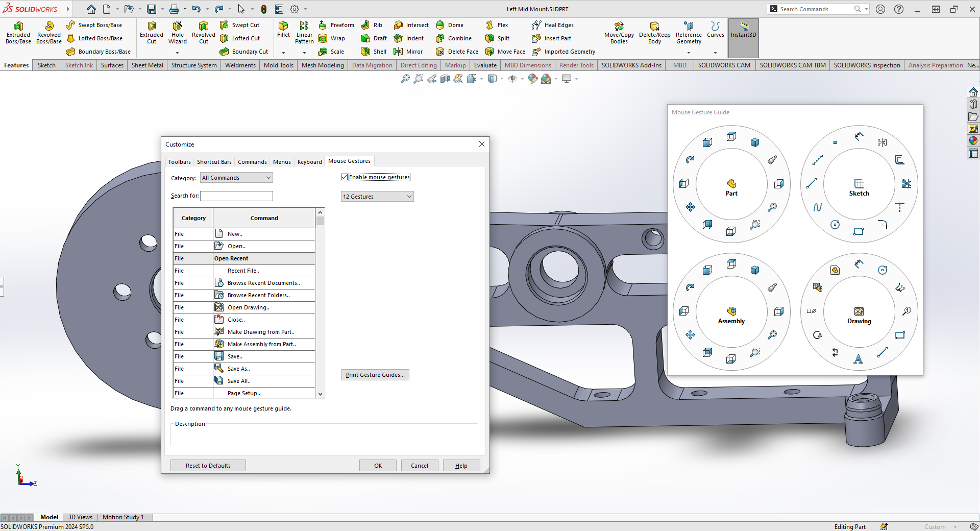980x531 pixels.
Task: Switch to the Evaluate ribbon tab
Action: point(485,65)
